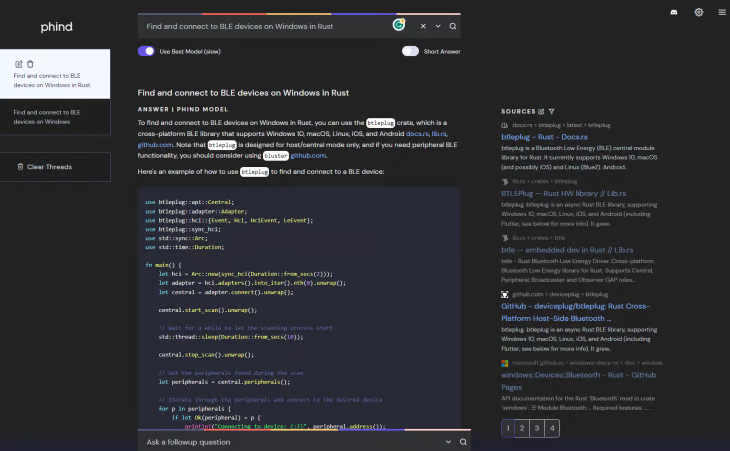Click the btleplug chip before "crate, which is a"

click(x=380, y=123)
